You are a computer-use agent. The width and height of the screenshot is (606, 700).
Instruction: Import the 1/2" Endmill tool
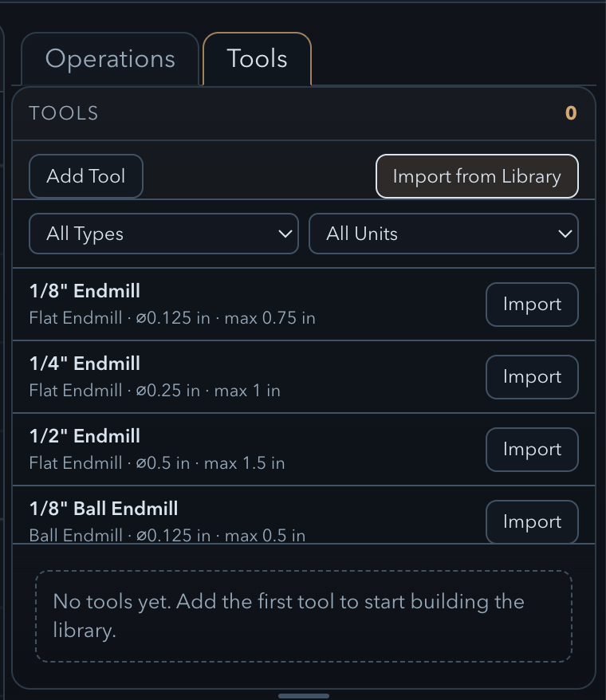(532, 449)
